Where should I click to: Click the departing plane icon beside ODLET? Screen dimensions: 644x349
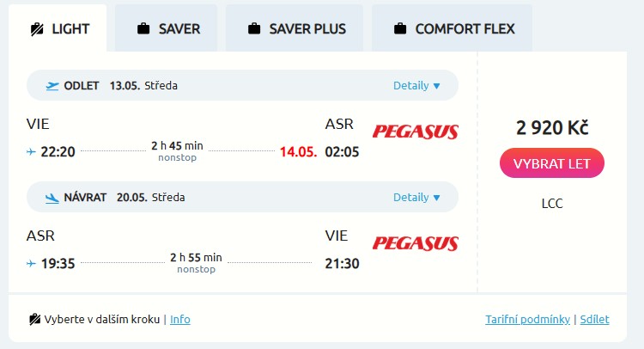(52, 85)
